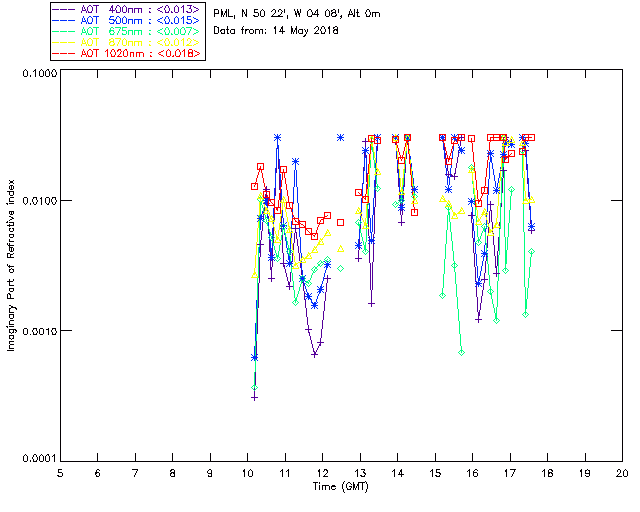Click the x-axis label 15

(x=435, y=473)
